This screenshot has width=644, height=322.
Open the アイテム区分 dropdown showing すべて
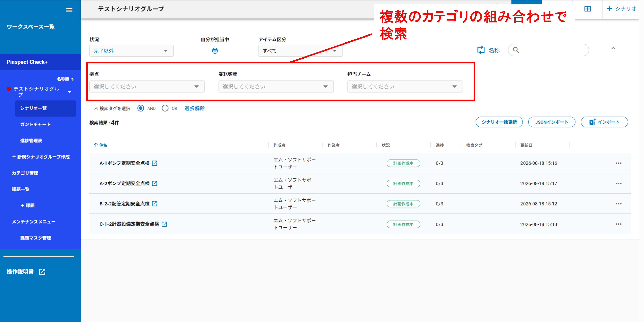click(x=300, y=51)
